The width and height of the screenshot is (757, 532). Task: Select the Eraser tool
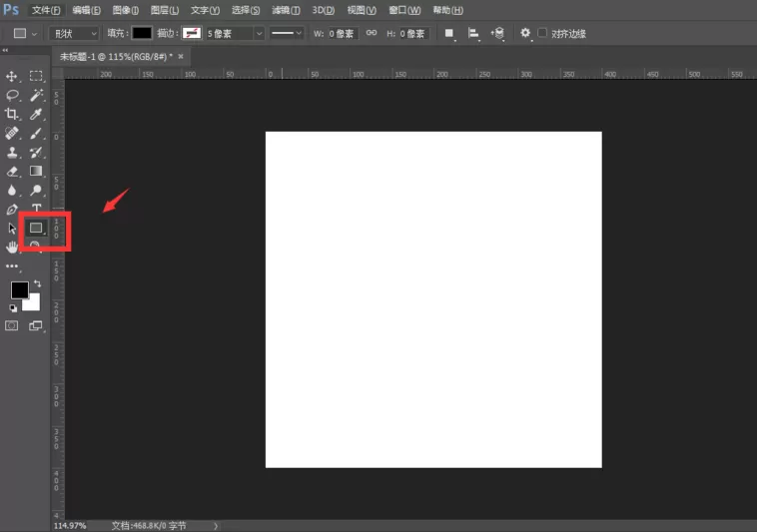click(x=12, y=172)
